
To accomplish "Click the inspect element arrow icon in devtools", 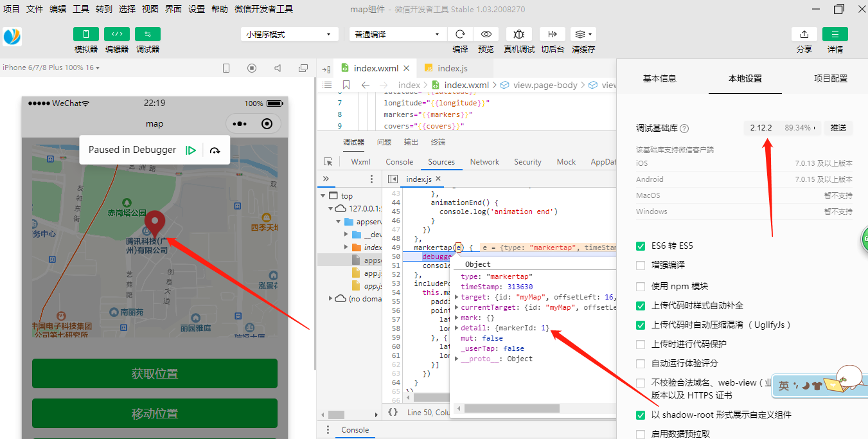I will coord(328,162).
